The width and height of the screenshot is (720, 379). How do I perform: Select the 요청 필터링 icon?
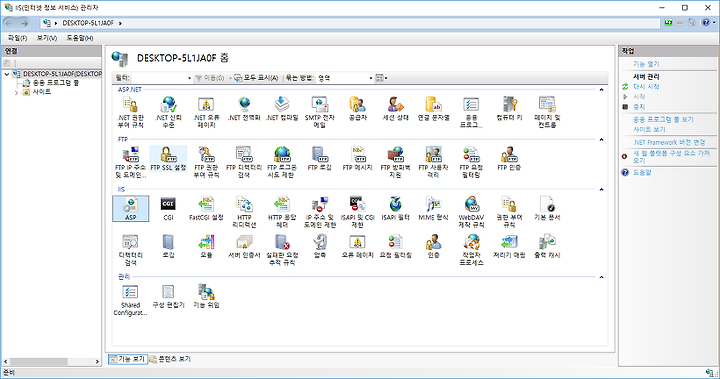tap(395, 246)
